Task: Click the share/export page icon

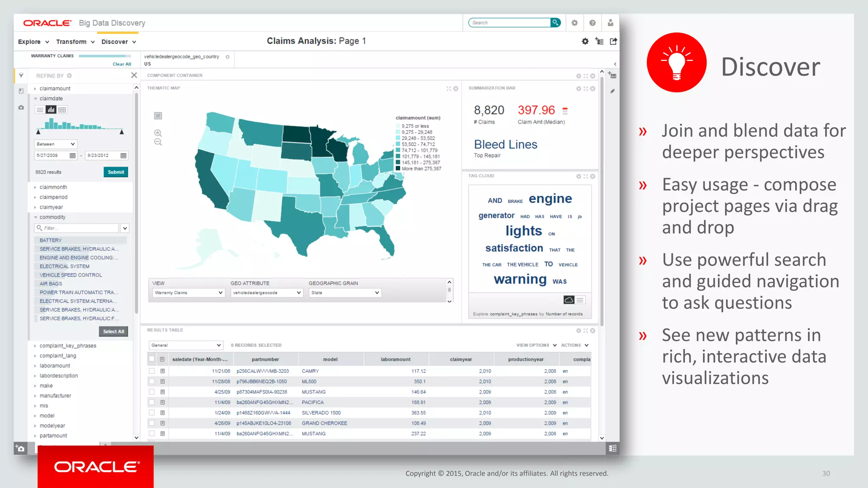Action: (x=613, y=41)
